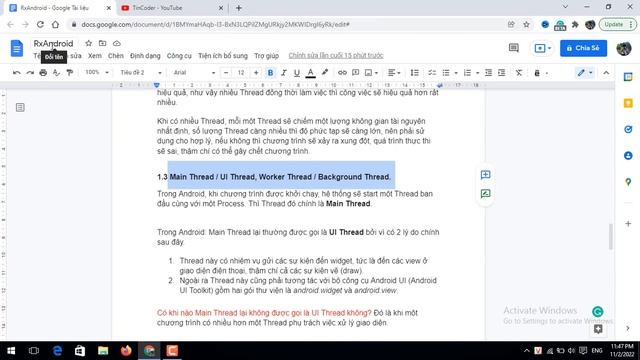Viewport: 640px width, 360px height.
Task: Move document with folder icon
Action: coord(102,43)
